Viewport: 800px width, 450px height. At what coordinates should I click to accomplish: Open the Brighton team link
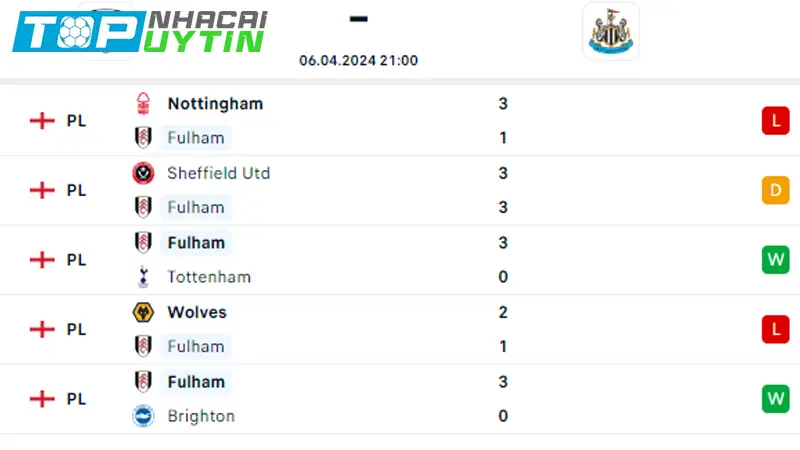201,416
